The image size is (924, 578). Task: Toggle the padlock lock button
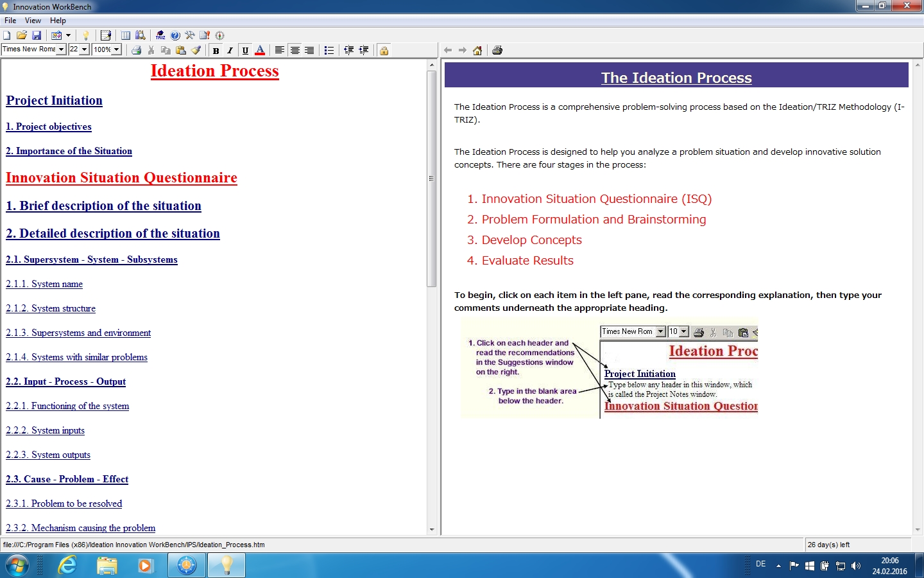[384, 50]
